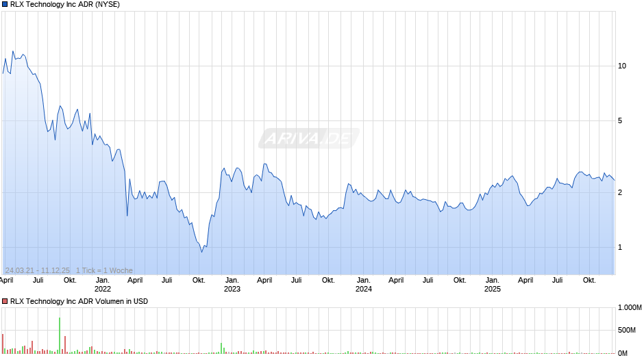Click the 'Jan. 2023' time axis label
This screenshot has width=644, height=360.
[232, 285]
